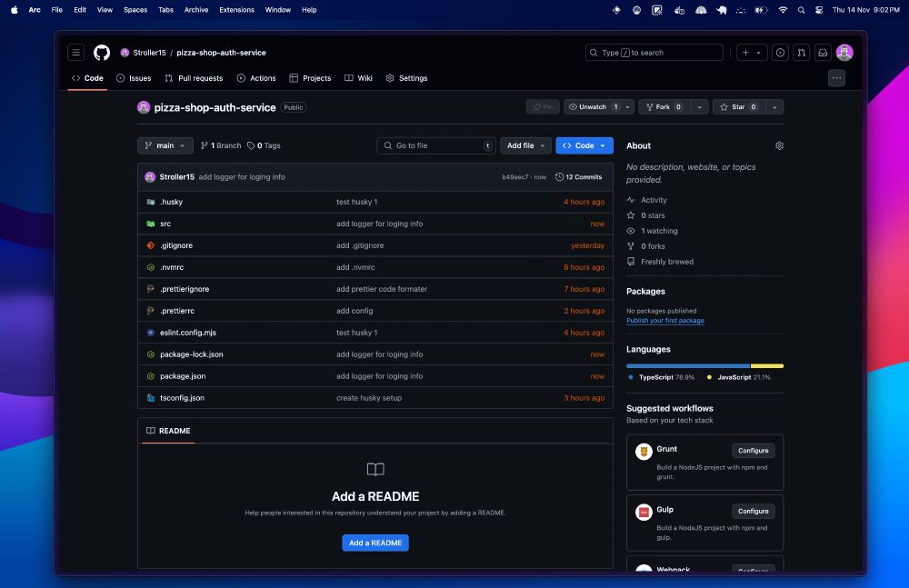The image size is (909, 588).
Task: Open the src folder
Action: tap(165, 224)
